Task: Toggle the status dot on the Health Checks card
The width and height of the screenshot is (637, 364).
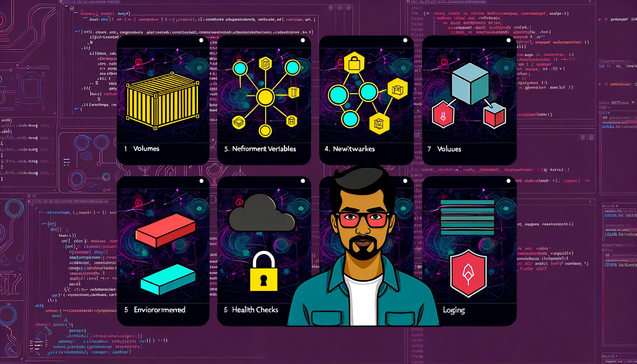Action: coord(302,181)
